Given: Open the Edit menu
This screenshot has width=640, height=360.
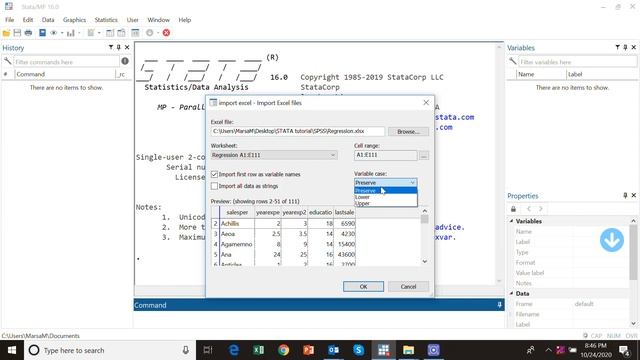Looking at the screenshot, I should (x=28, y=20).
